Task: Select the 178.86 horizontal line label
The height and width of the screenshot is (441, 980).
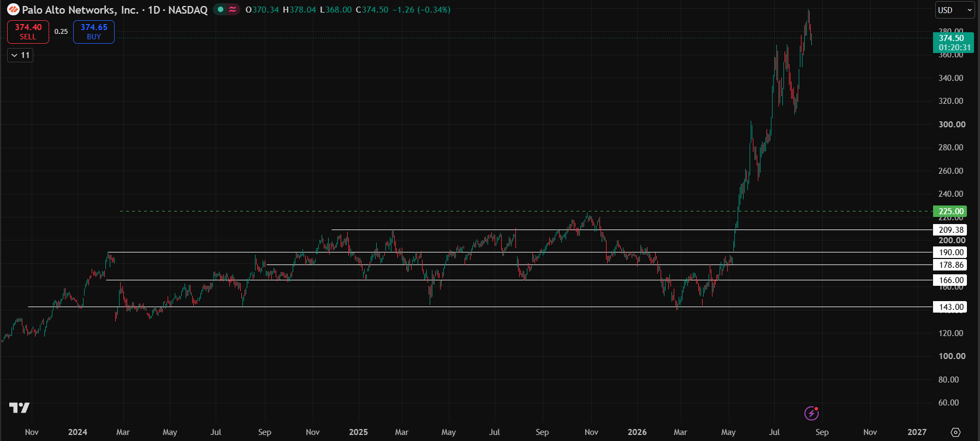Action: coord(950,265)
